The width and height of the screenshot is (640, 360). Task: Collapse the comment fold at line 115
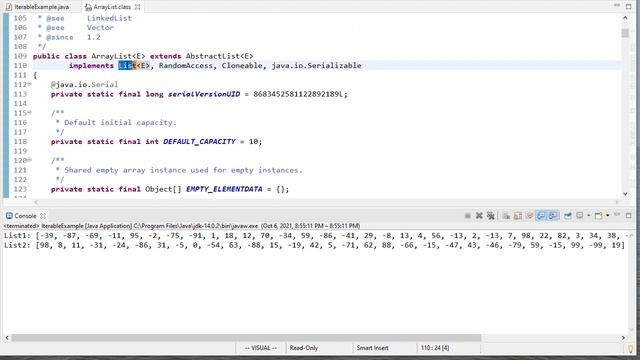29,113
